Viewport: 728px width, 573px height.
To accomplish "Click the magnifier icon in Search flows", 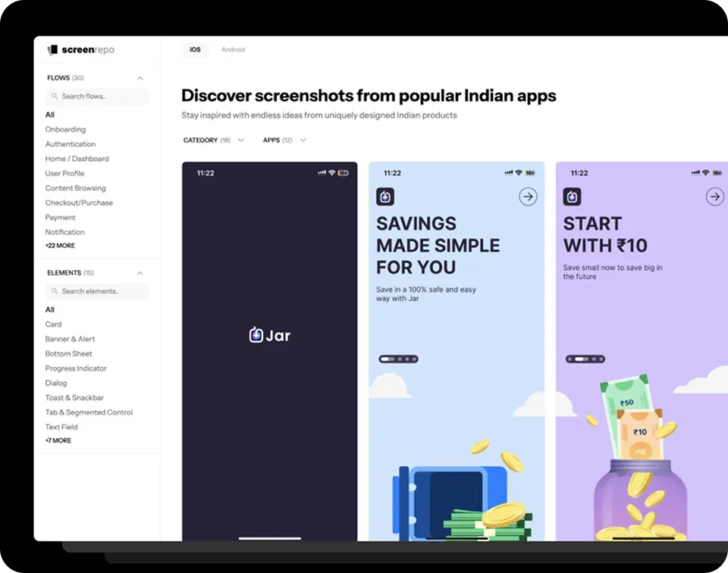I will [55, 96].
